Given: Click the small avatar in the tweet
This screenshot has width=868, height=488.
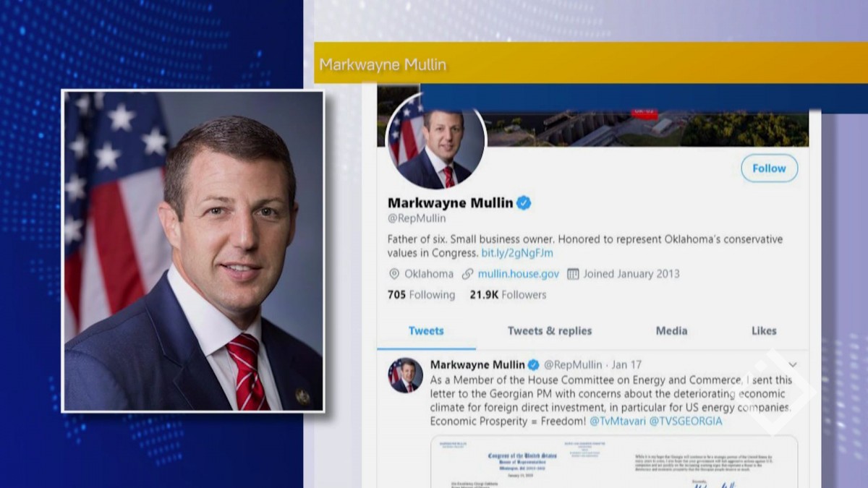Looking at the screenshot, I should pos(406,375).
